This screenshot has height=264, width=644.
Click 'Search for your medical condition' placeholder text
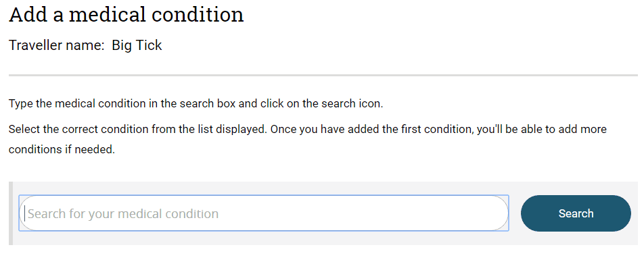[x=123, y=213]
